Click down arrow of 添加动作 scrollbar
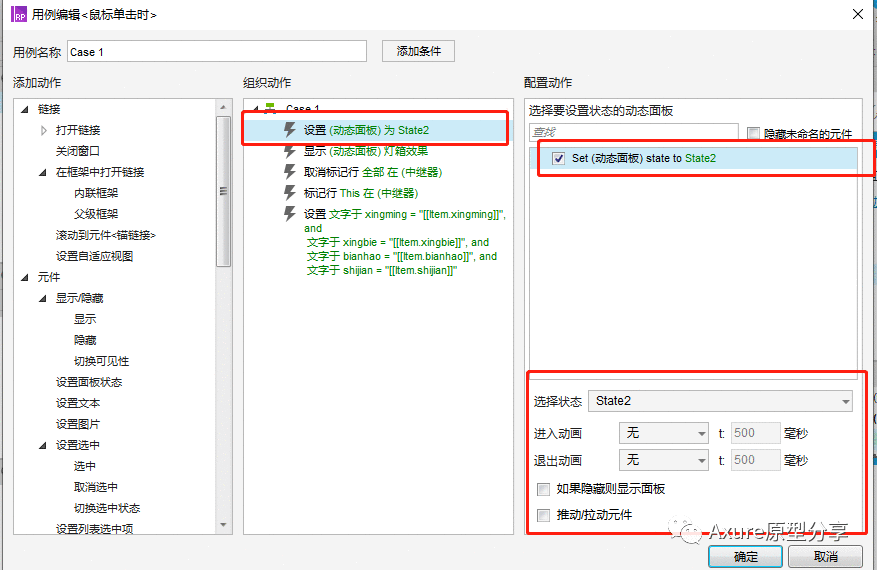 point(223,525)
